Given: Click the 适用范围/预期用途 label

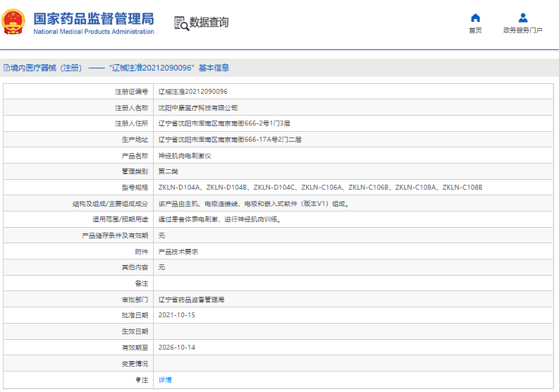Looking at the screenshot, I should [x=120, y=219].
